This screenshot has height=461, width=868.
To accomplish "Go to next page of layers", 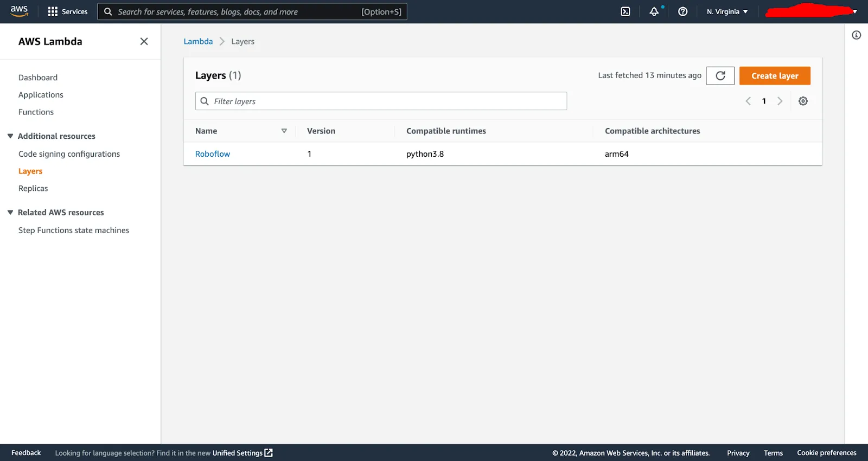I will point(780,101).
